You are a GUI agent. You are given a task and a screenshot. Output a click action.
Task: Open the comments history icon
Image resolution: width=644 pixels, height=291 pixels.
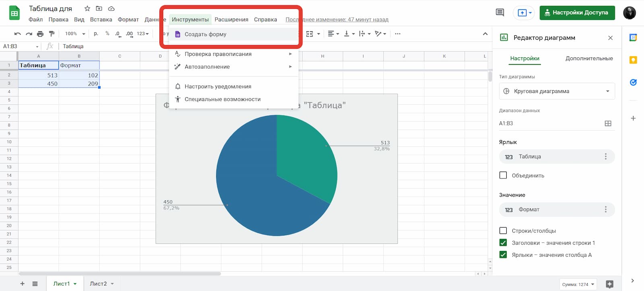[500, 12]
